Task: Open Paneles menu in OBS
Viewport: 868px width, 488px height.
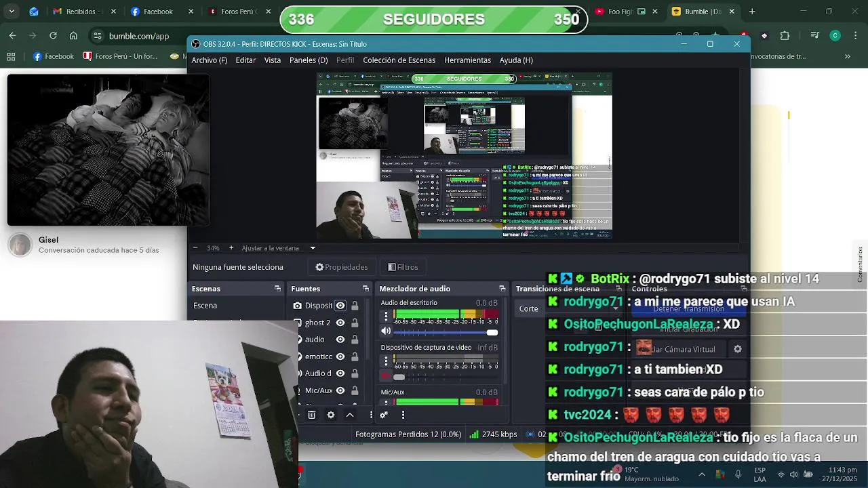Action: pyautogui.click(x=309, y=60)
